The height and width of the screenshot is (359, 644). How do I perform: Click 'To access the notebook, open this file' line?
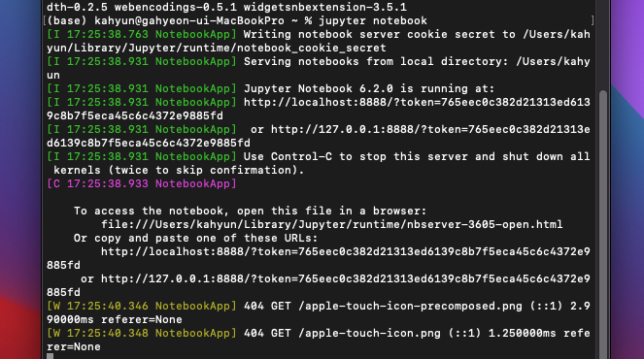[x=251, y=211]
